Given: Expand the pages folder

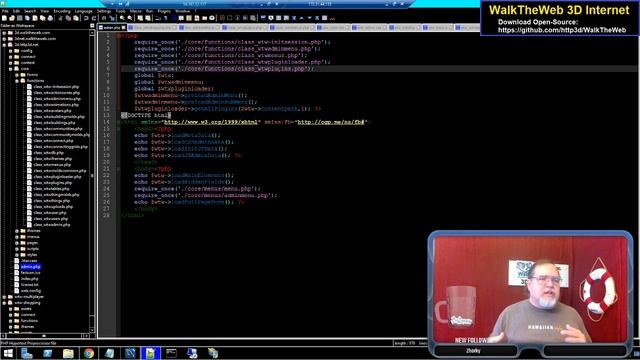Looking at the screenshot, I should (17, 242).
